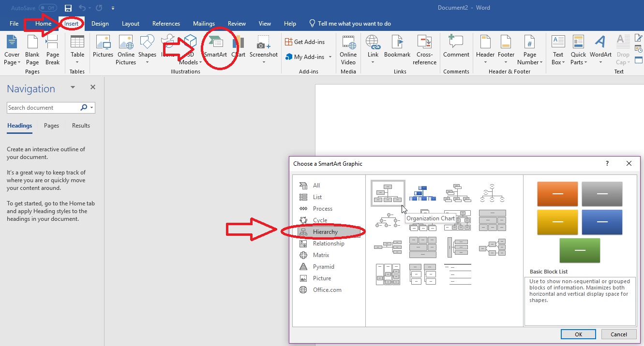Select the Hierarchy category in list
644x346 pixels.
coord(325,232)
